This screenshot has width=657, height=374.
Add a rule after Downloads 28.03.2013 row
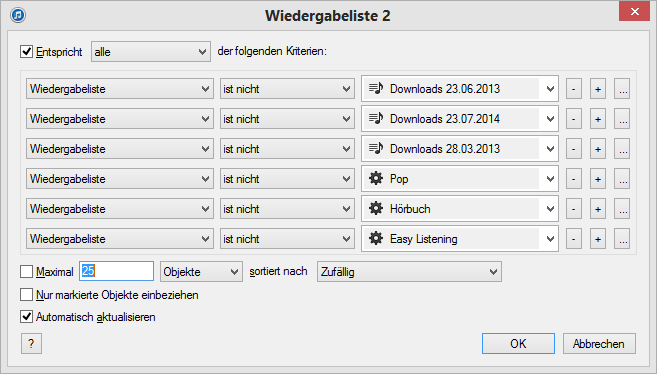click(598, 149)
